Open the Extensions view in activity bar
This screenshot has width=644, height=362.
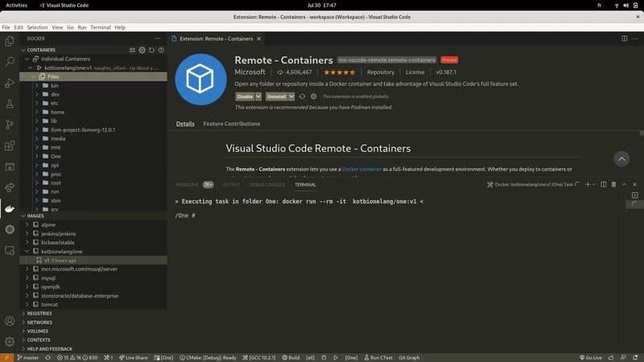pyautogui.click(x=10, y=146)
